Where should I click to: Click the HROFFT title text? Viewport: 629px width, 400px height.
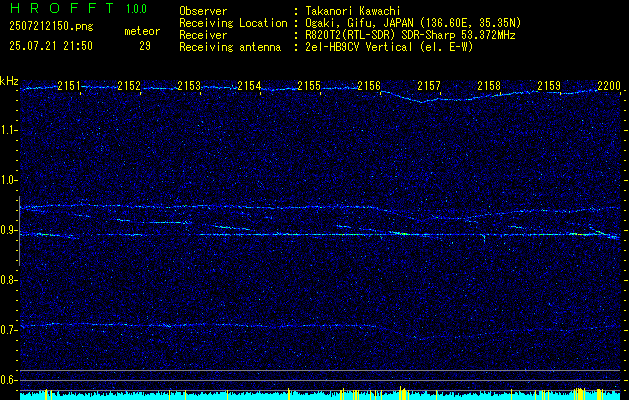(61, 8)
